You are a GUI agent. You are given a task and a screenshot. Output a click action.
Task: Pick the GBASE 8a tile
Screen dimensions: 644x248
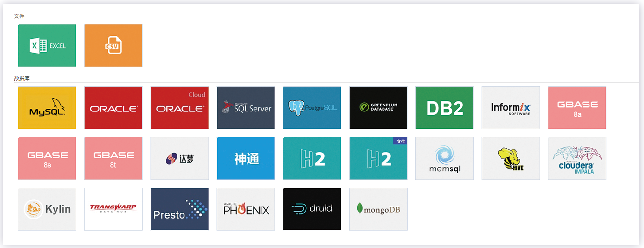click(577, 108)
